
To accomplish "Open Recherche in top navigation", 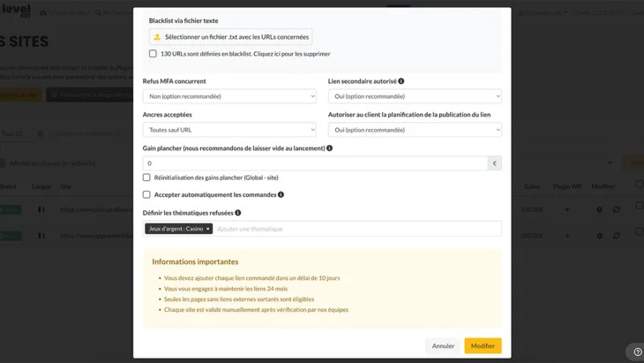I will click(x=114, y=12).
